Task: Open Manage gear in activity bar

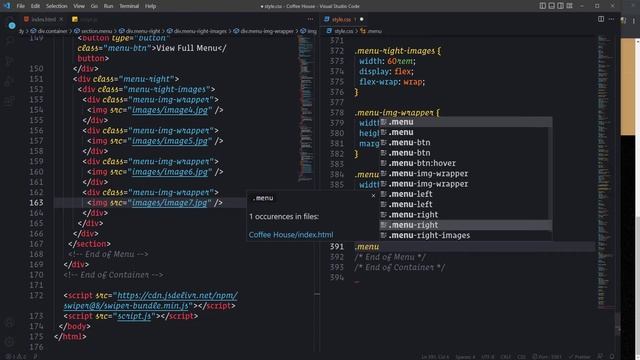Action: tap(9, 342)
